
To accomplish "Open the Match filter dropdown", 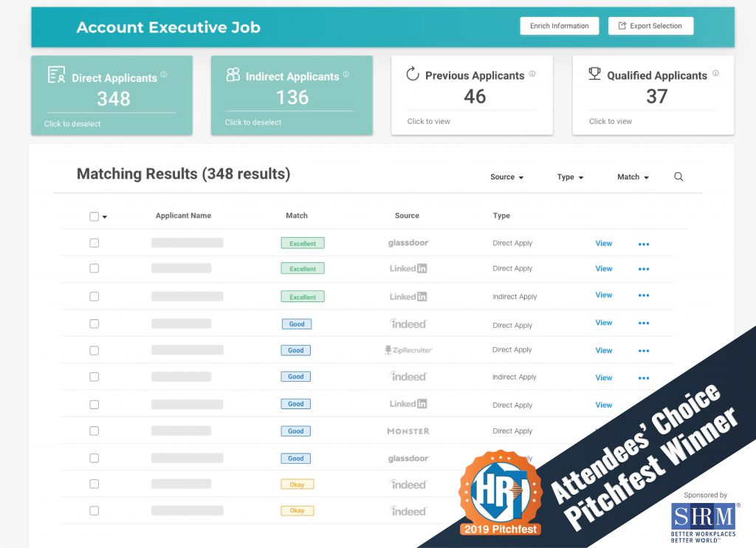I will coord(633,177).
